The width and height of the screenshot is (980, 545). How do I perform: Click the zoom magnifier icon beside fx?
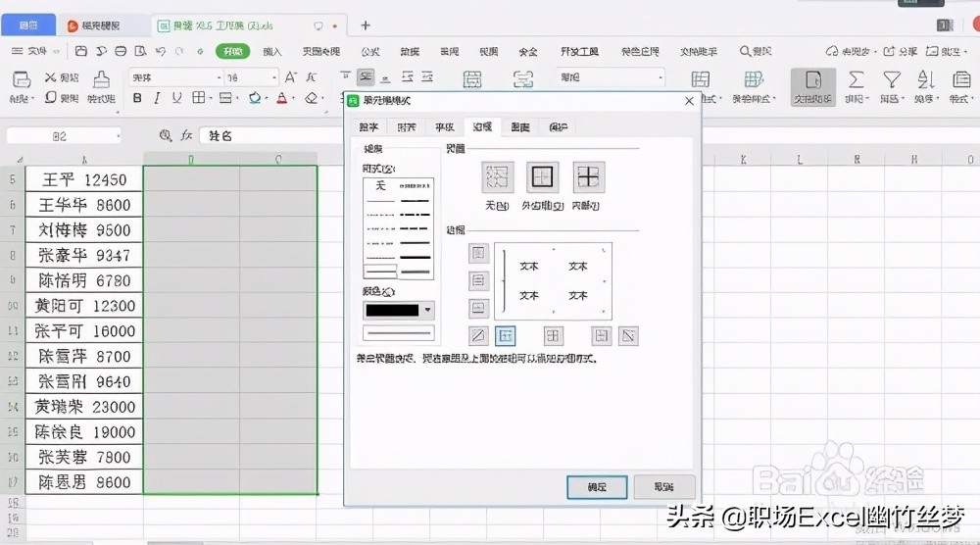(165, 135)
